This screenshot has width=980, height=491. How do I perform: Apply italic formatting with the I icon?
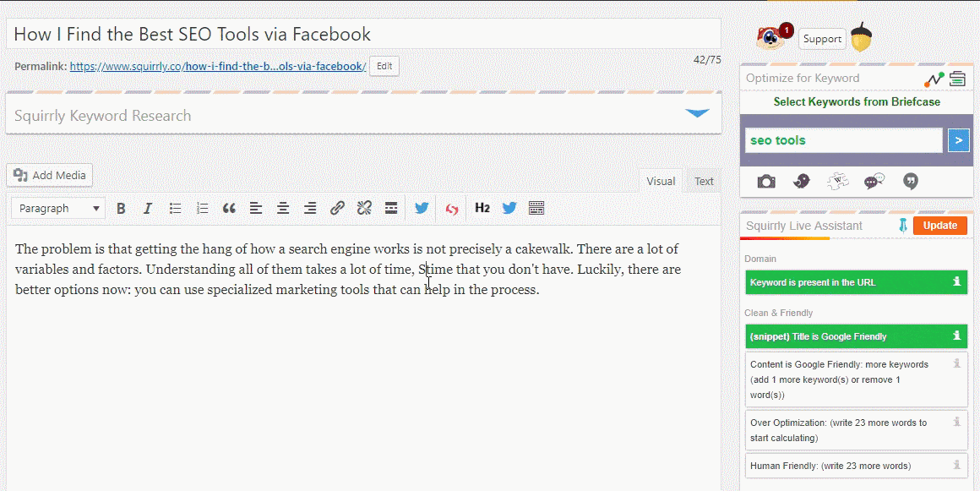click(148, 208)
